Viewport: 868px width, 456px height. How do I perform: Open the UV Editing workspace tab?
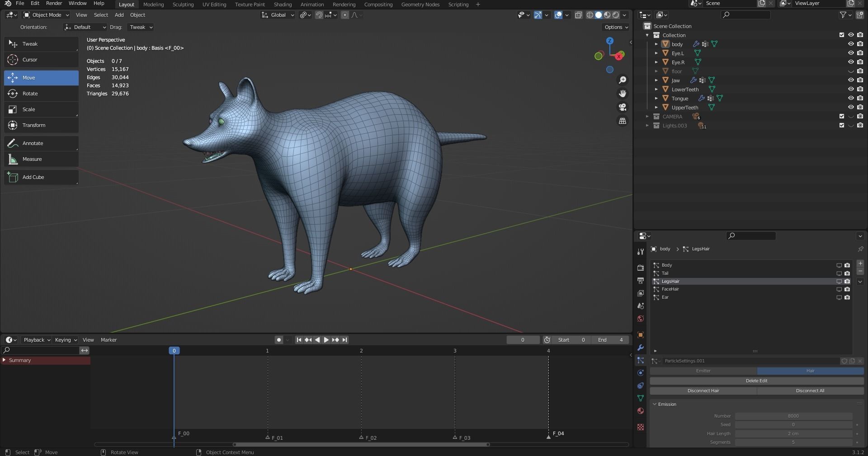point(214,5)
